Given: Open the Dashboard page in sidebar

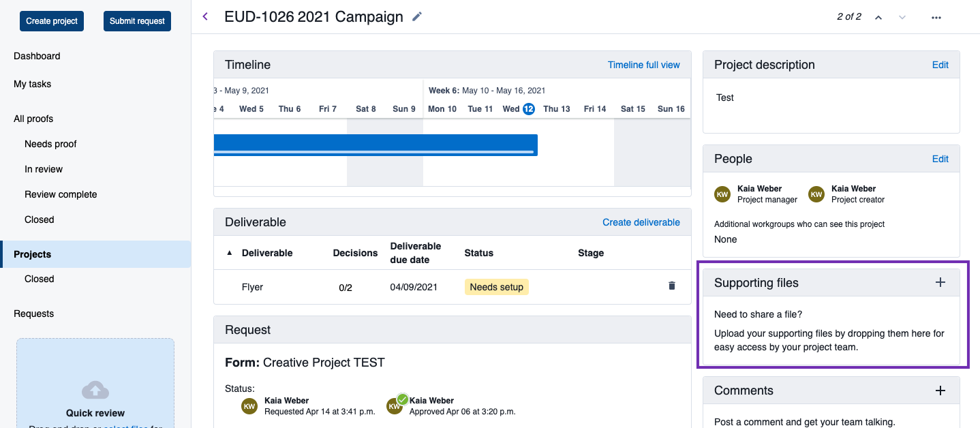Looking at the screenshot, I should click(37, 56).
